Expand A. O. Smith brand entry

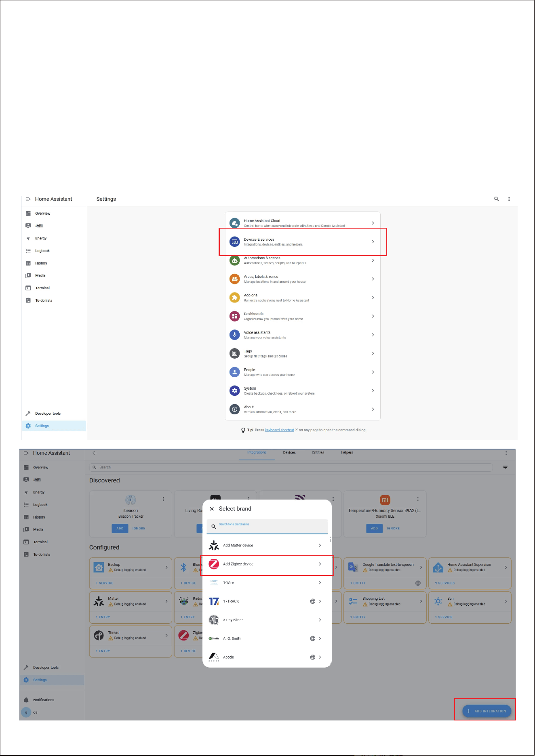pos(267,638)
